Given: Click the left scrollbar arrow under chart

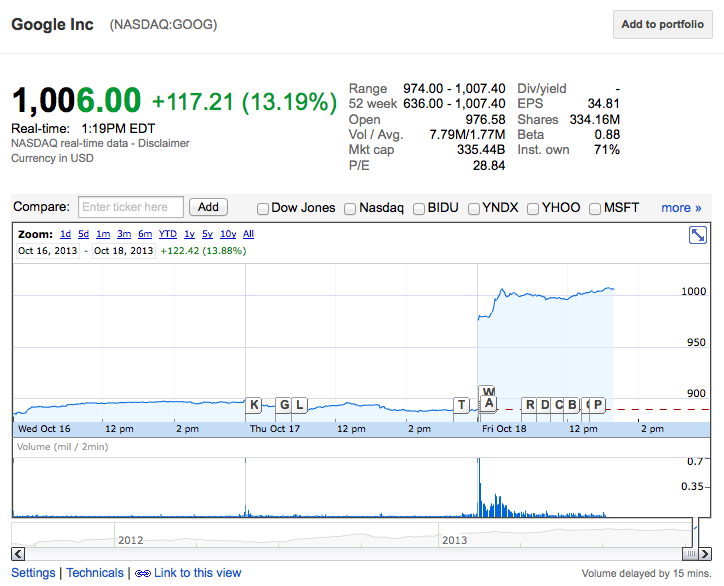Looking at the screenshot, I should point(18,554).
